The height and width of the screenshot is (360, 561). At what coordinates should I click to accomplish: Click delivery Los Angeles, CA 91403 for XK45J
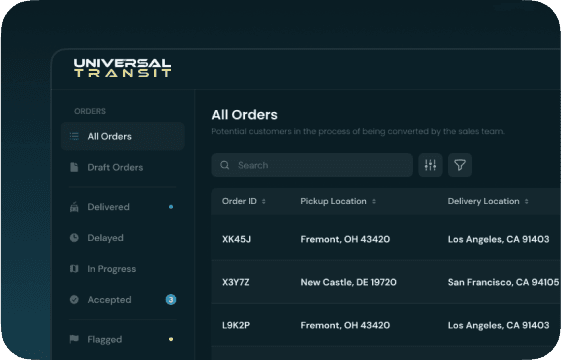point(498,239)
